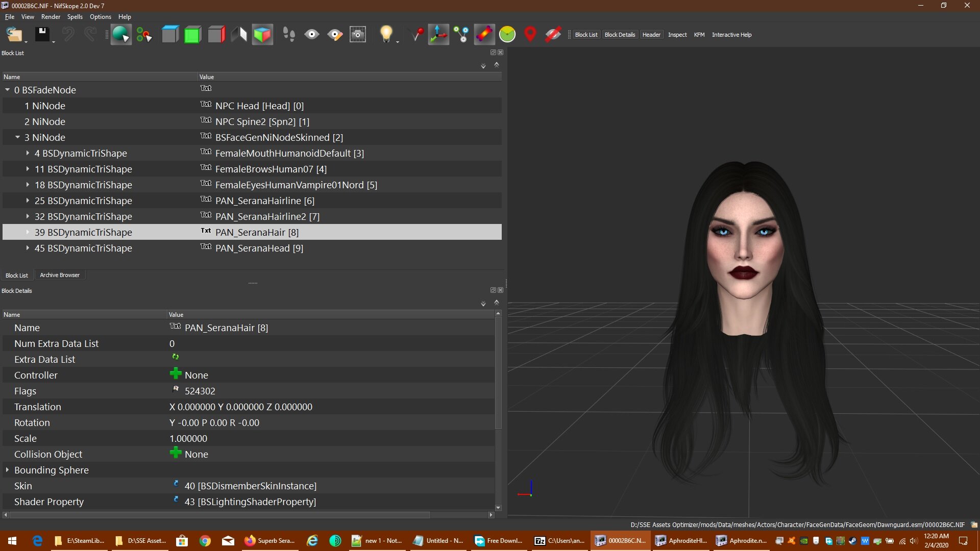980x551 pixels.
Task: Select the 2 NiNode NPC Spine2 row
Action: tap(252, 121)
